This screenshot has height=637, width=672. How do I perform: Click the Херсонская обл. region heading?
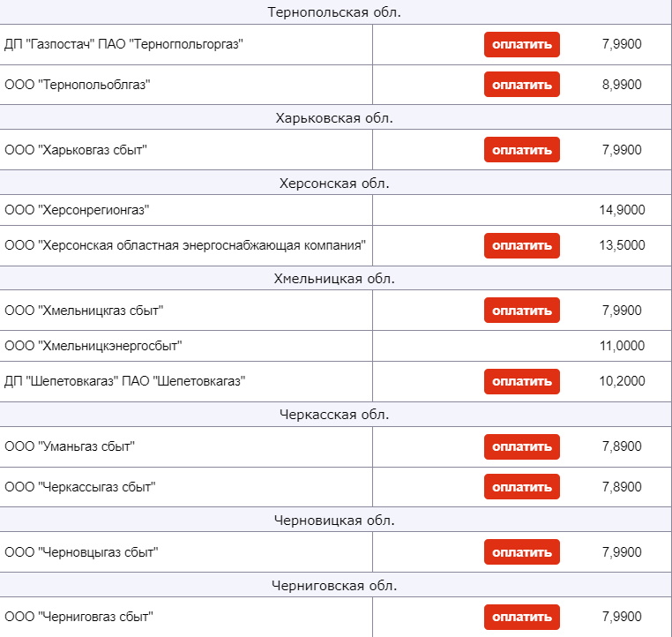pyautogui.click(x=334, y=184)
